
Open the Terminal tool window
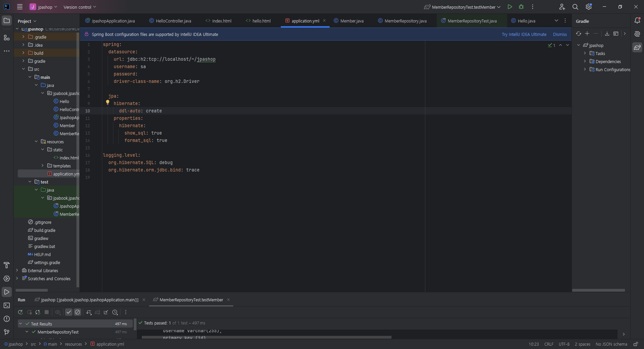[7, 305]
